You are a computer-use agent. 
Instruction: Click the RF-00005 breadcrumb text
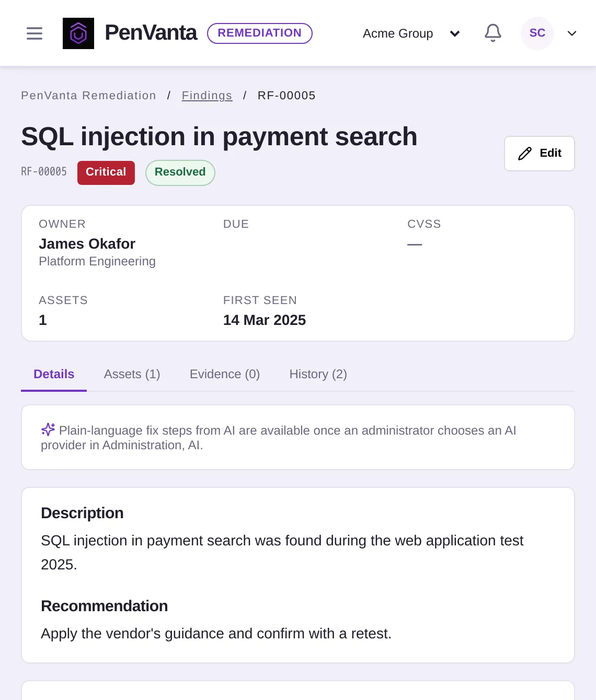click(x=286, y=96)
